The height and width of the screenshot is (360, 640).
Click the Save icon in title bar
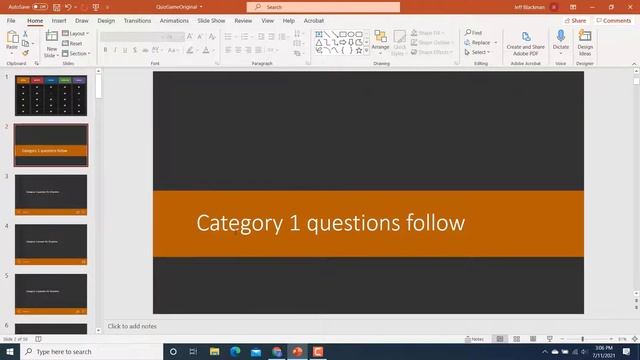click(x=57, y=7)
